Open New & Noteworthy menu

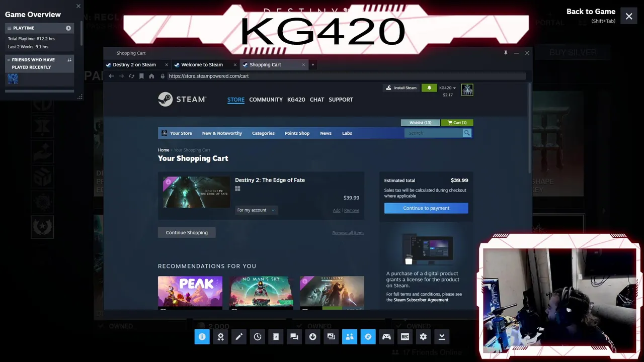pyautogui.click(x=222, y=133)
